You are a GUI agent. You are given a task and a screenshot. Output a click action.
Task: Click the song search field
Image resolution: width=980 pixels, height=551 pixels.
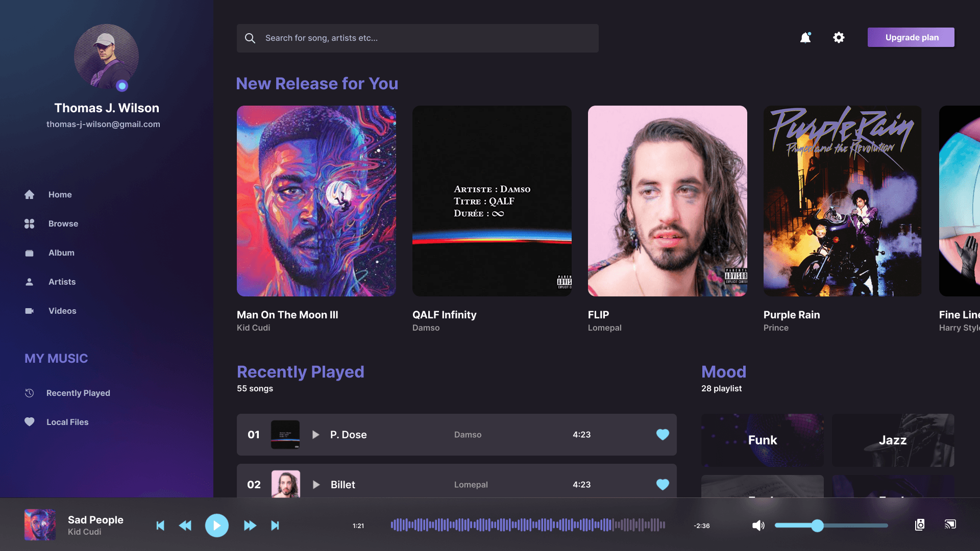[x=418, y=38]
